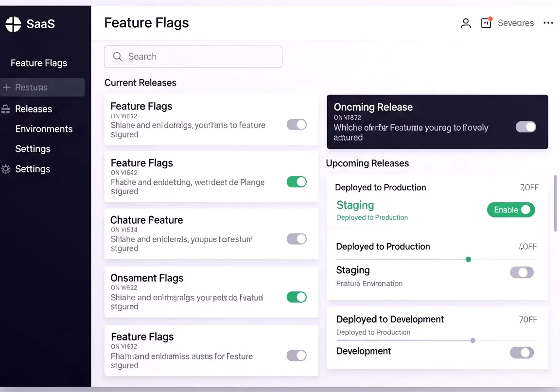Viewport: 560px width, 392px height.
Task: Open the Settings item with gear icon
Action: tap(33, 169)
